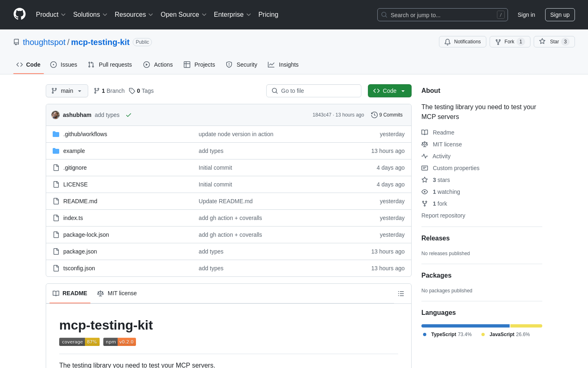The width and height of the screenshot is (588, 368).
Task: Expand the Product menu
Action: [51, 15]
